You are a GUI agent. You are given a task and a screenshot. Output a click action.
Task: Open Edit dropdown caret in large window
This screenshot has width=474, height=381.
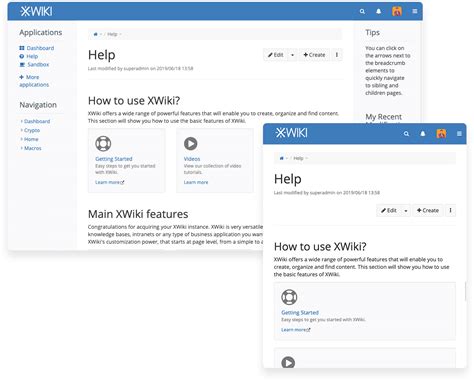pyautogui.click(x=292, y=55)
